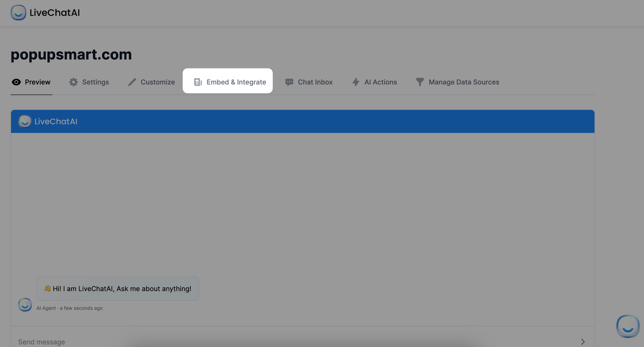Select the Embed & Integrate tab
The height and width of the screenshot is (347, 644).
228,81
